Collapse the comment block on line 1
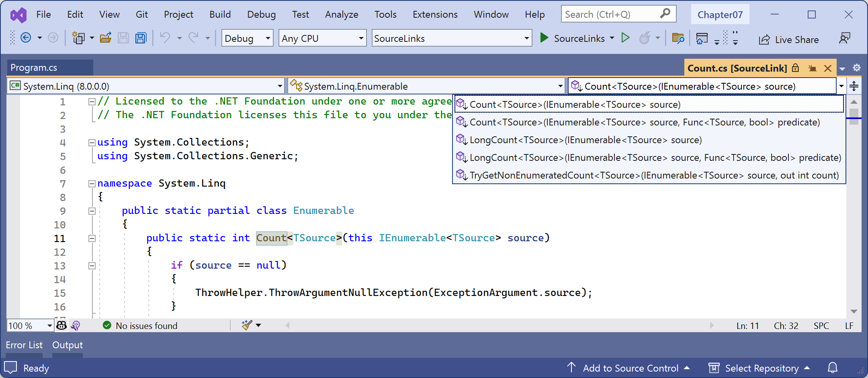The image size is (868, 378). click(92, 102)
